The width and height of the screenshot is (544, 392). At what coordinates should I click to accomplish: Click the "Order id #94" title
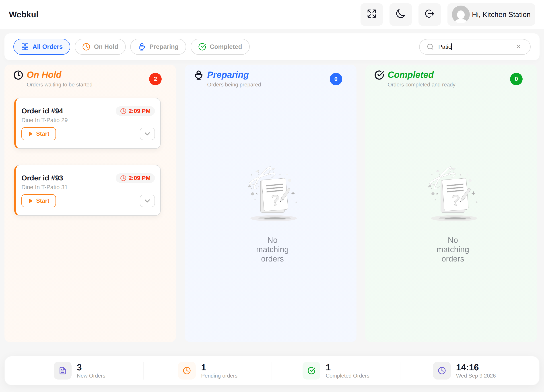point(42,111)
